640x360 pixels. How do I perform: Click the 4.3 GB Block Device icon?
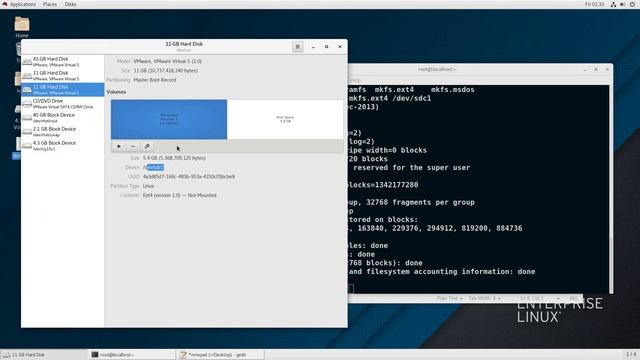coord(27,146)
